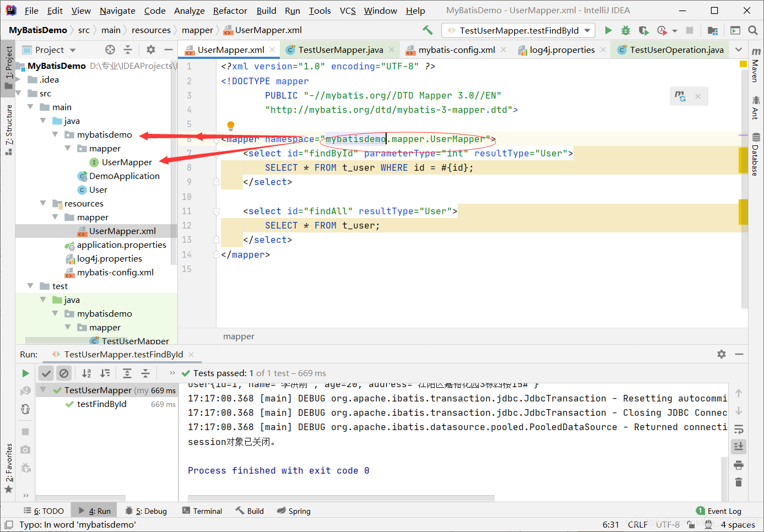Viewport: 764px width, 532px height.
Task: Expand the .idea folder arrow
Action: (x=18, y=79)
